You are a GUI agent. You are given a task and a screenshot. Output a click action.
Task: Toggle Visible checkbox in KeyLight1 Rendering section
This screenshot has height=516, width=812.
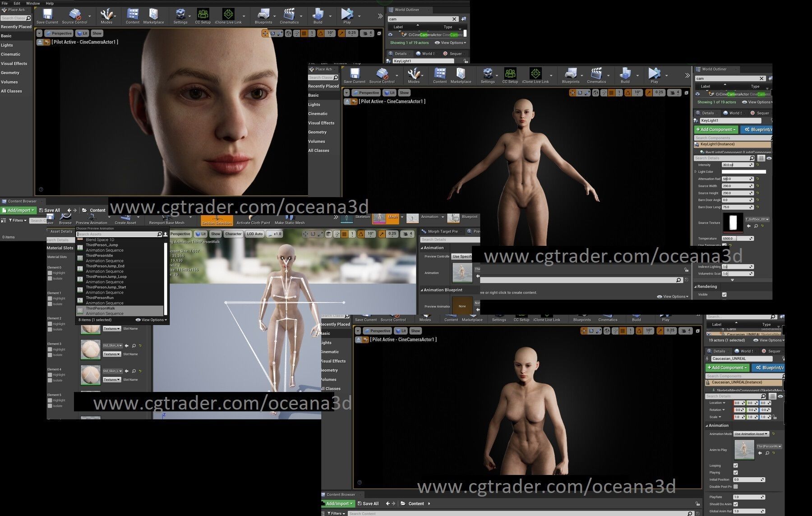pyautogui.click(x=724, y=295)
